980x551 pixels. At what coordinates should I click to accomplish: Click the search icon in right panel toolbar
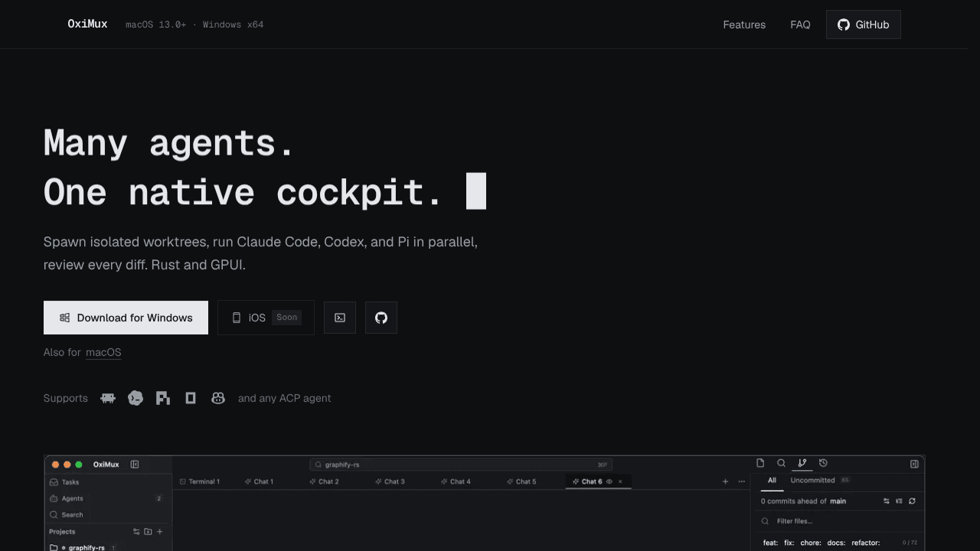[x=781, y=463]
